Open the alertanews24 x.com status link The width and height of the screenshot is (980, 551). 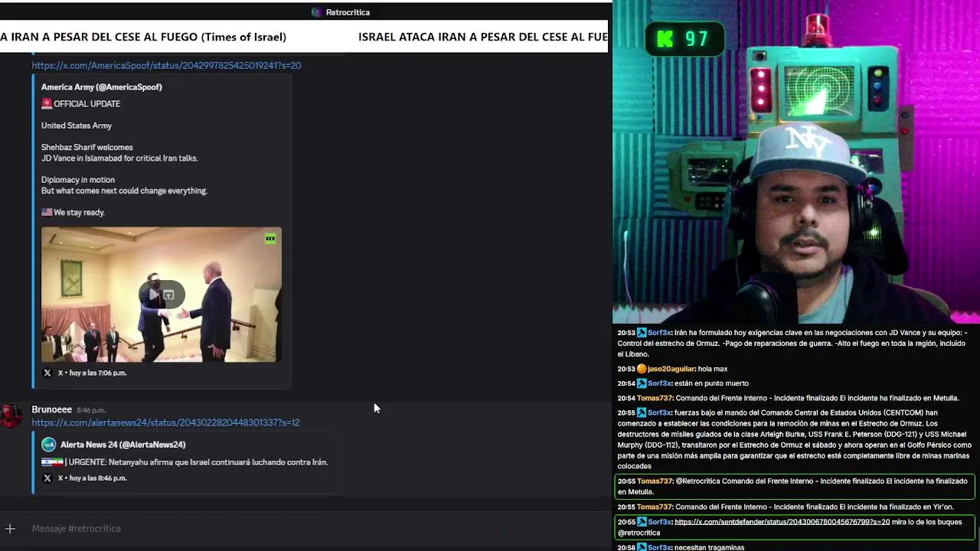tap(165, 422)
